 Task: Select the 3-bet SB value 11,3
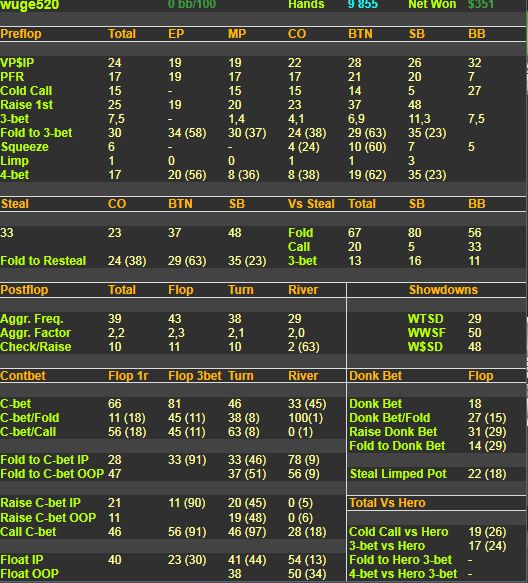tap(419, 119)
